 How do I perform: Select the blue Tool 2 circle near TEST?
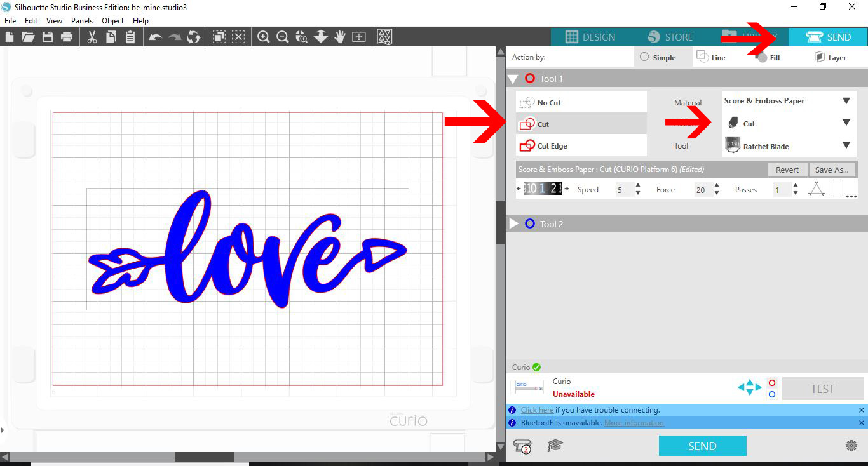tap(772, 394)
